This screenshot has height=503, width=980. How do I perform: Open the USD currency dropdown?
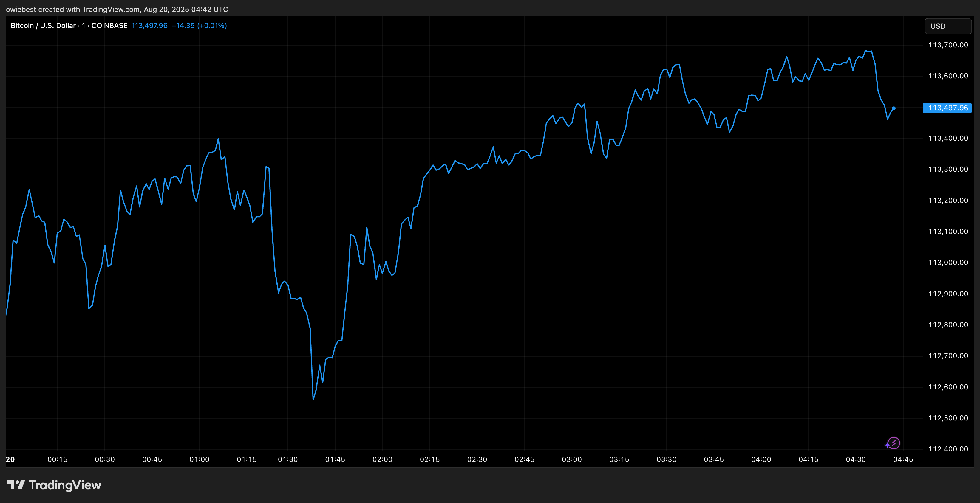coord(948,26)
